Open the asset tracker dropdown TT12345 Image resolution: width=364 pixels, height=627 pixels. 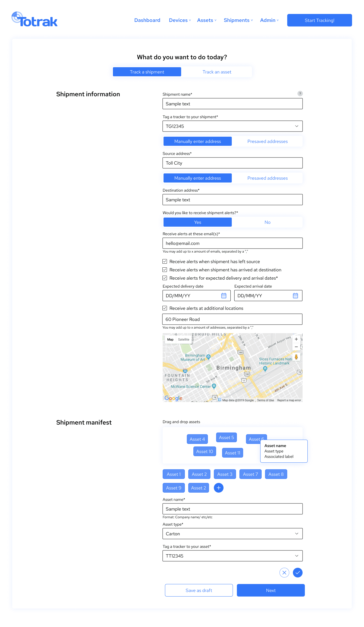click(233, 556)
